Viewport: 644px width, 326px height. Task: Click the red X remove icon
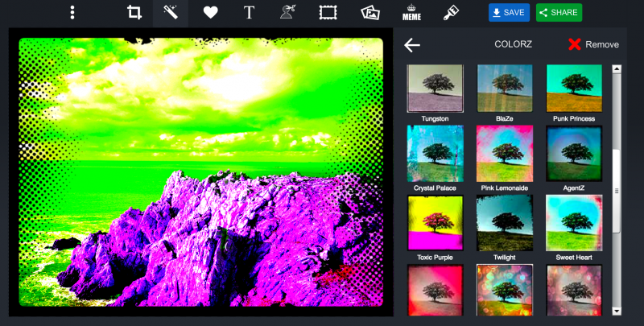click(x=575, y=44)
